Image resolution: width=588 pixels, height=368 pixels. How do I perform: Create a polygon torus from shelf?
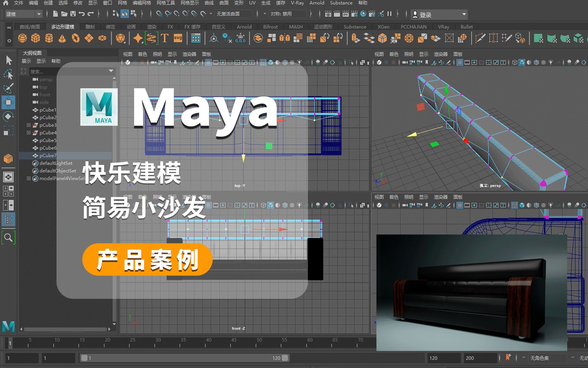(76, 38)
